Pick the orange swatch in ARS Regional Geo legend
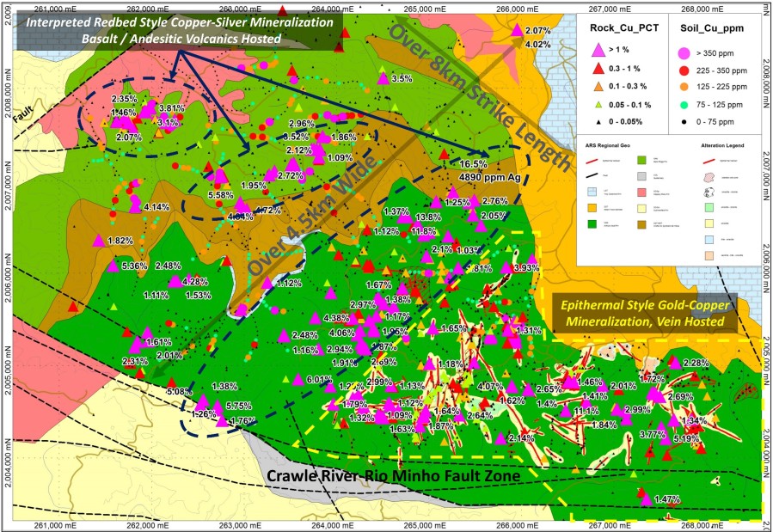The height and width of the screenshot is (532, 773). tap(592, 208)
